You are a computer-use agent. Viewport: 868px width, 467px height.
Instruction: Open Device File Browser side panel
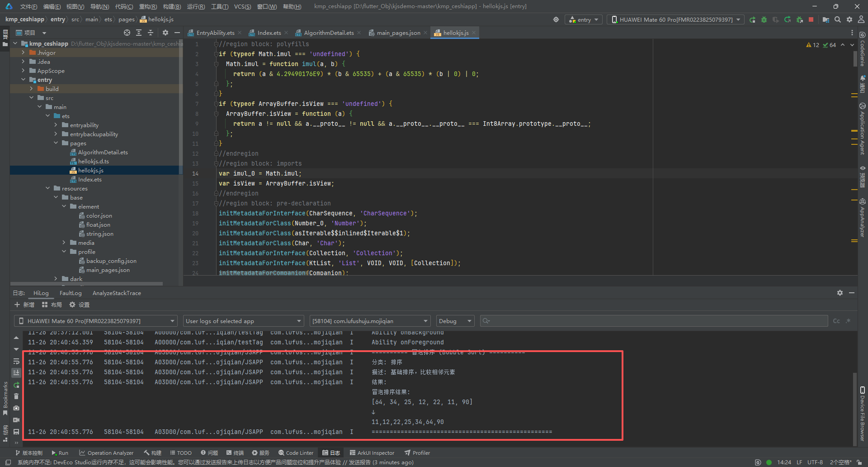click(862, 414)
